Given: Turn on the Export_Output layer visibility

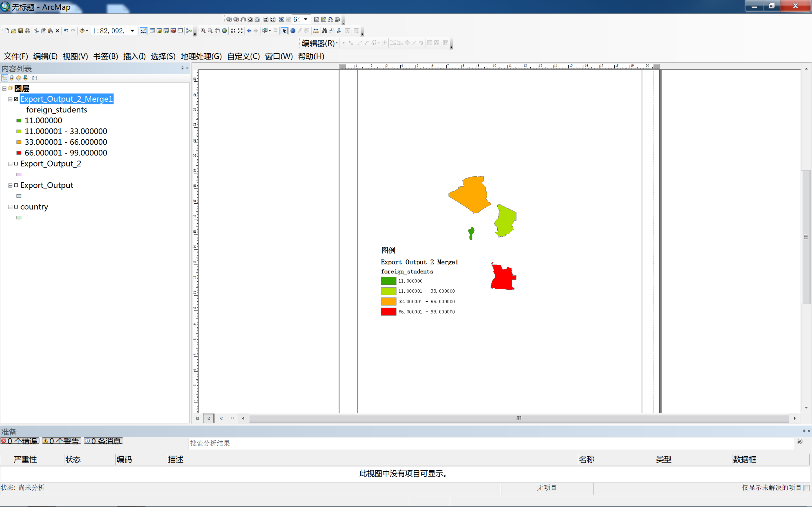Looking at the screenshot, I should point(16,185).
